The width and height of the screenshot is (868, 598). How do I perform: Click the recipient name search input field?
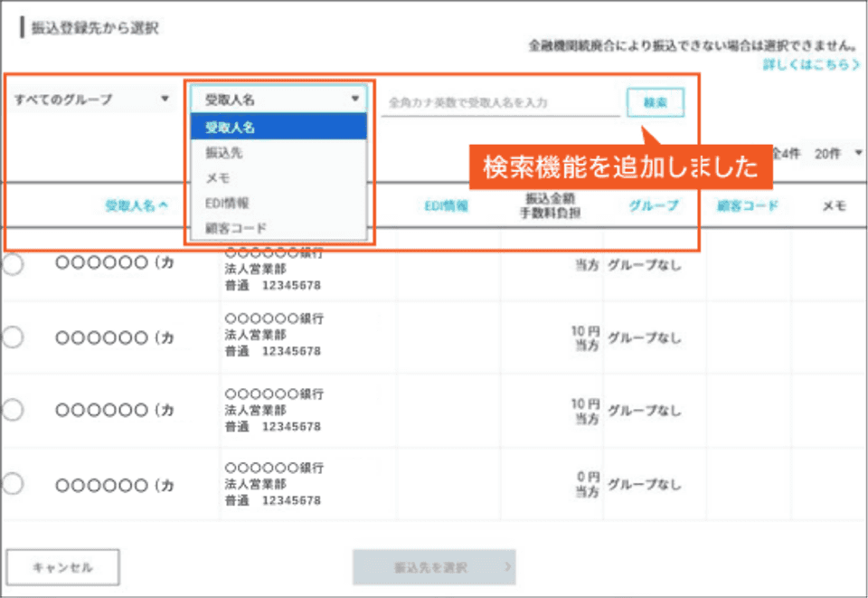tap(499, 103)
